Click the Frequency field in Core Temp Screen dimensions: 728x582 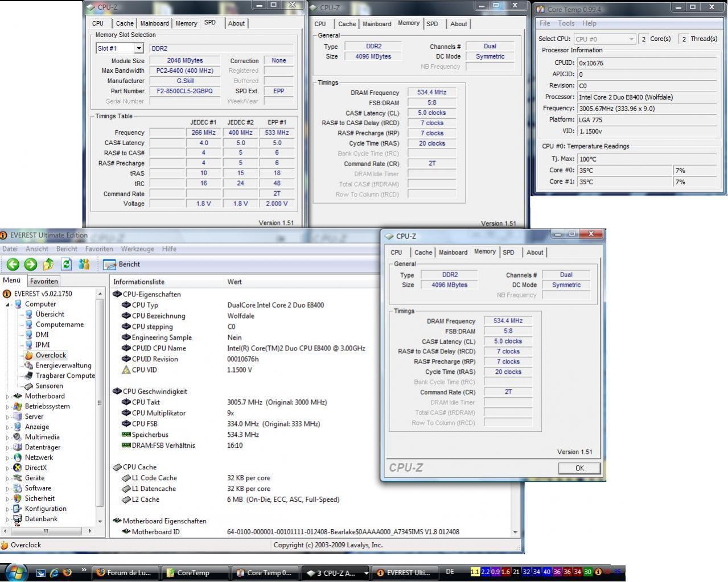[647, 109]
